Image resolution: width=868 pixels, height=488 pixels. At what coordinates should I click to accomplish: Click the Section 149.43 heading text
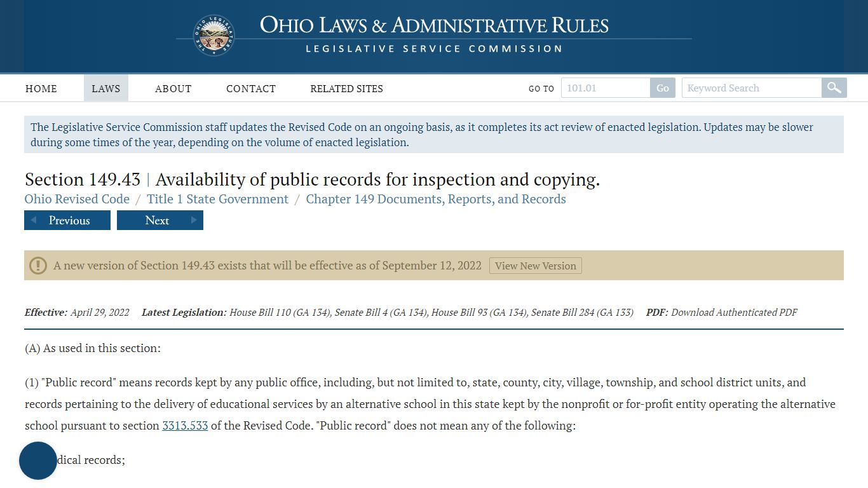[83, 180]
